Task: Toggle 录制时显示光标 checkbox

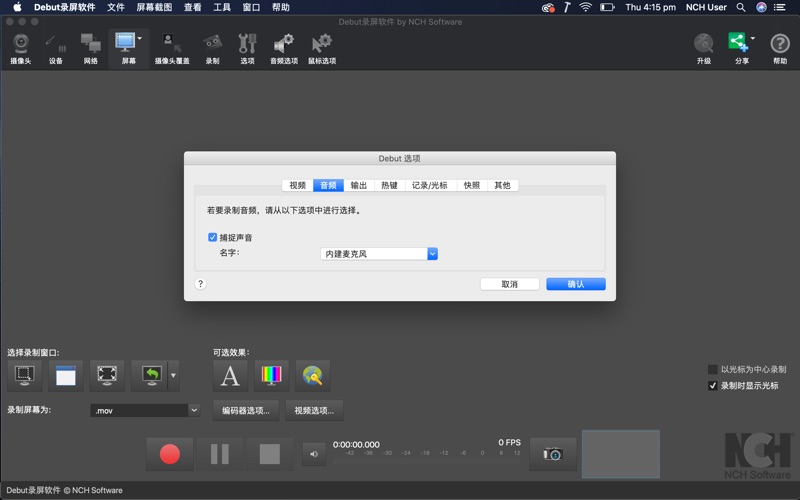Action: [713, 385]
